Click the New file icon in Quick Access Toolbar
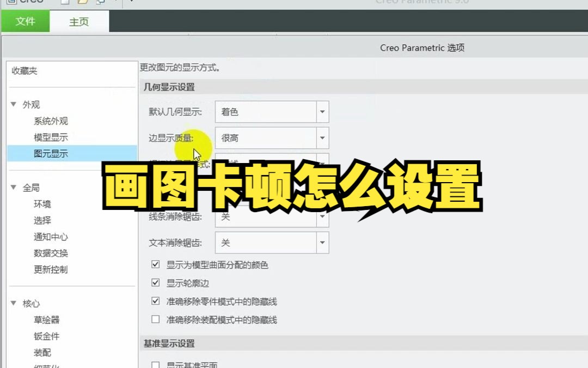 [65, 3]
